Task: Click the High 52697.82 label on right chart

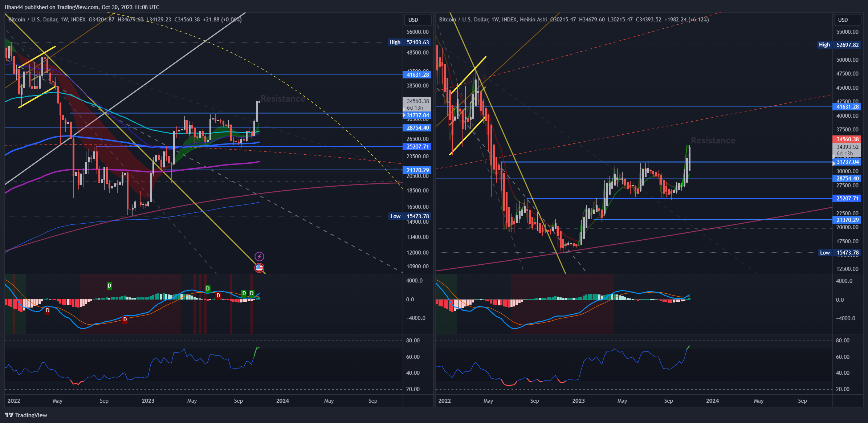Action: (839, 45)
